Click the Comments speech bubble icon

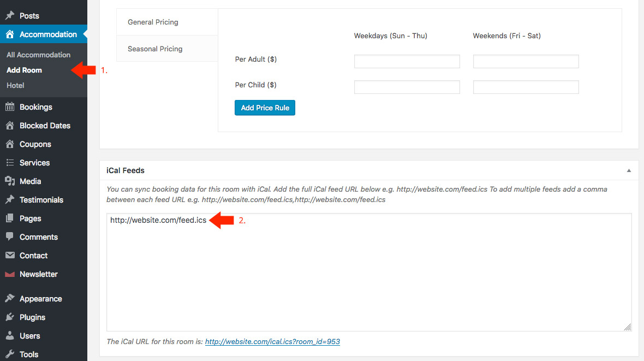(10, 237)
